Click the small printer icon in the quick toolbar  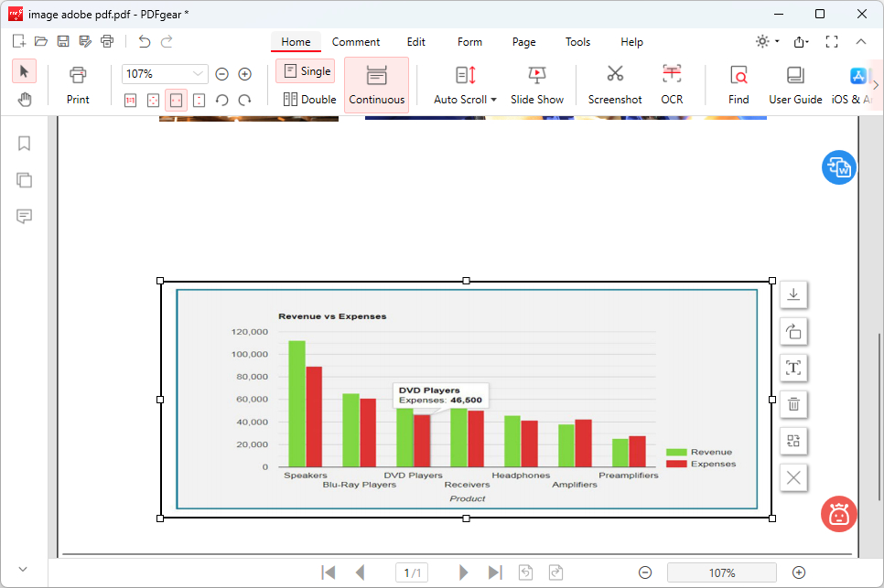(x=107, y=41)
